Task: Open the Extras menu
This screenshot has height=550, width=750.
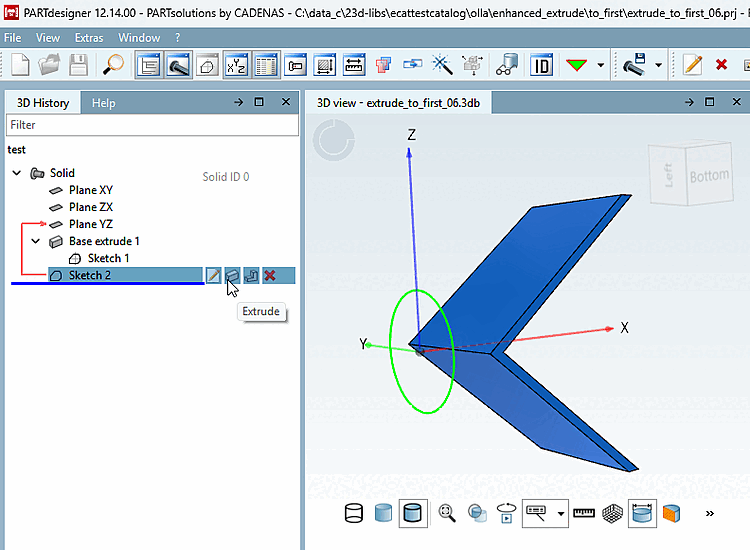Action: (89, 37)
